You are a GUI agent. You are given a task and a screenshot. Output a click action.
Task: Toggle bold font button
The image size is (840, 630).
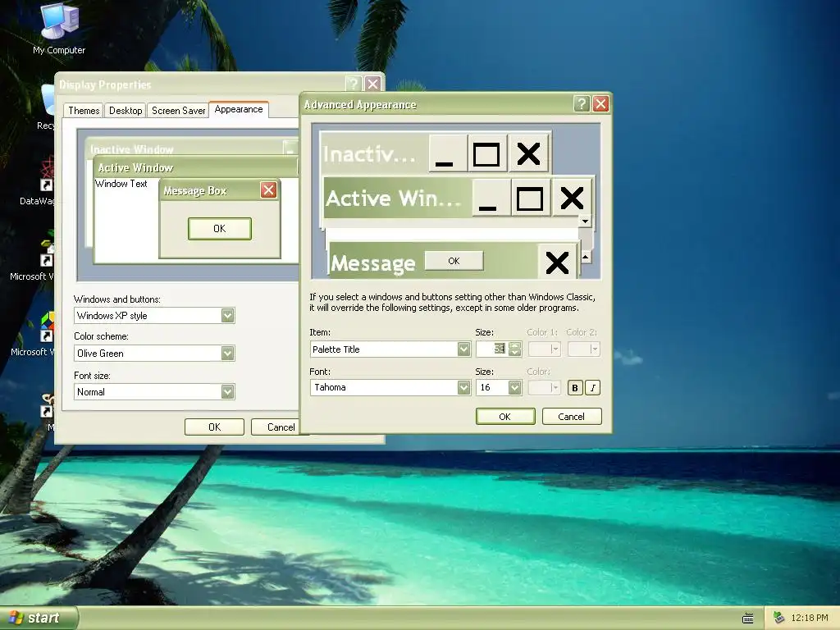coord(575,388)
